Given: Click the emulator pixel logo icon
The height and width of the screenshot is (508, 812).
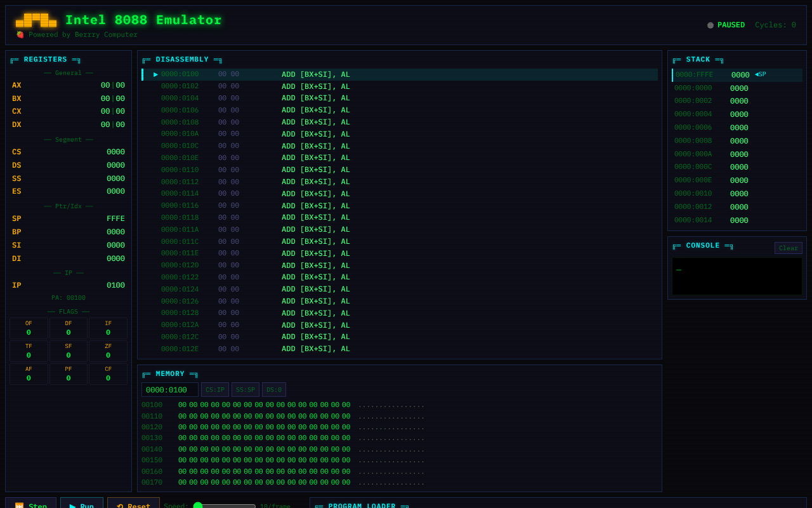Looking at the screenshot, I should [x=36, y=20].
